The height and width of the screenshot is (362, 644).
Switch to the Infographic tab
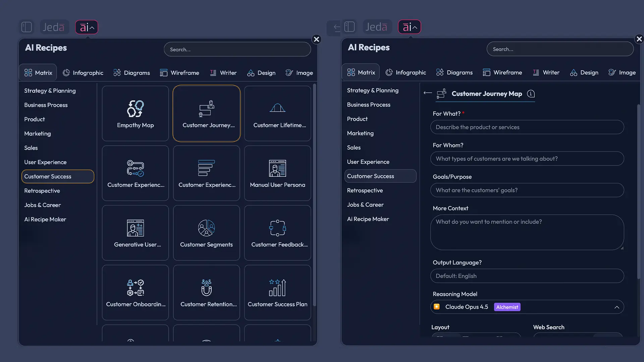point(83,72)
